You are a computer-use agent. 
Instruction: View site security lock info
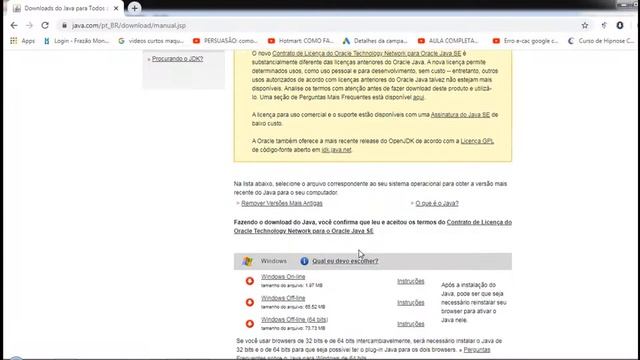64,25
